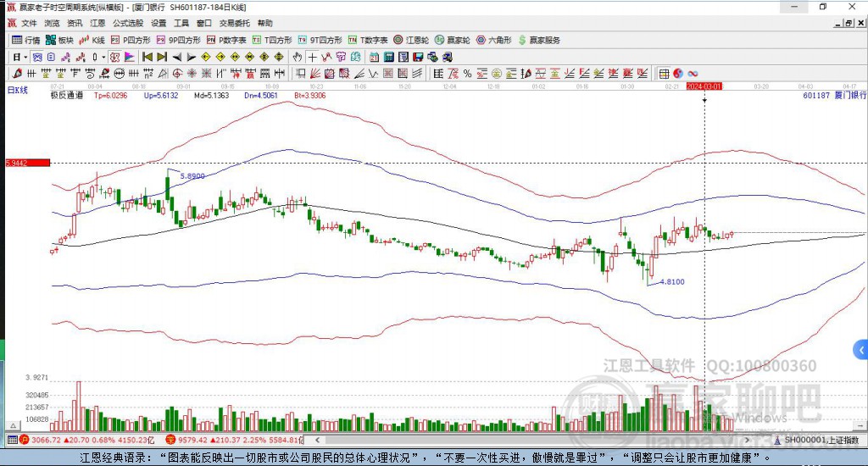The image size is (868, 466).
Task: Click the truck icon in second toolbar
Action: pos(448,57)
